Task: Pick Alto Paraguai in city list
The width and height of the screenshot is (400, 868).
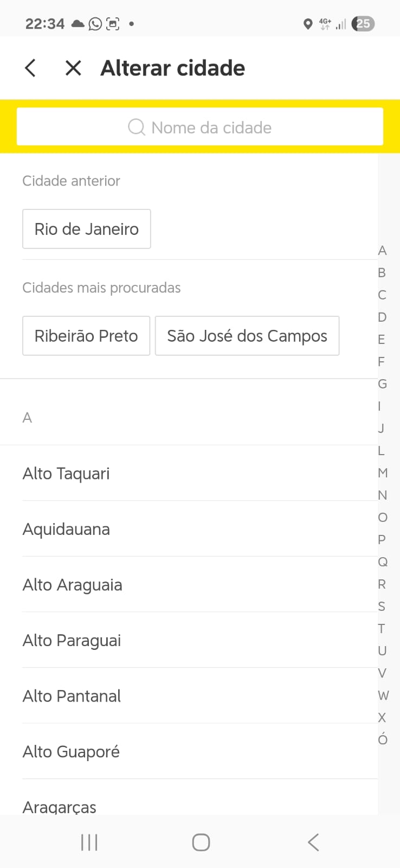Action: coord(72,641)
